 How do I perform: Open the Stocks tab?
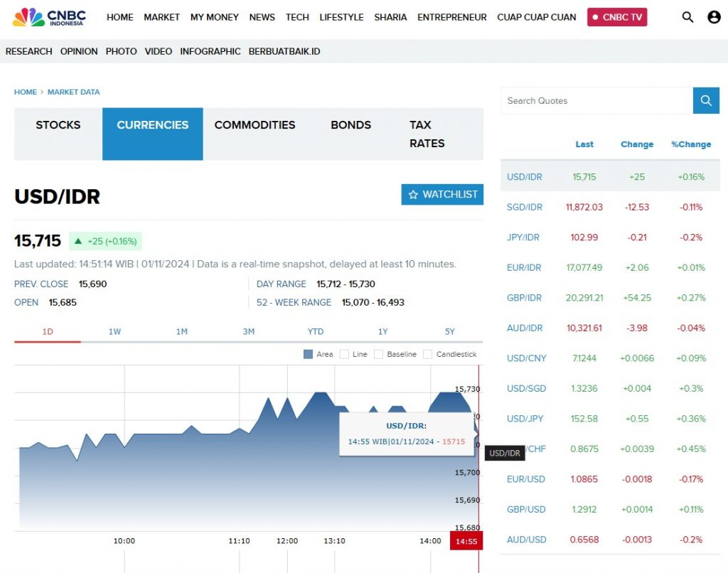[x=58, y=125]
